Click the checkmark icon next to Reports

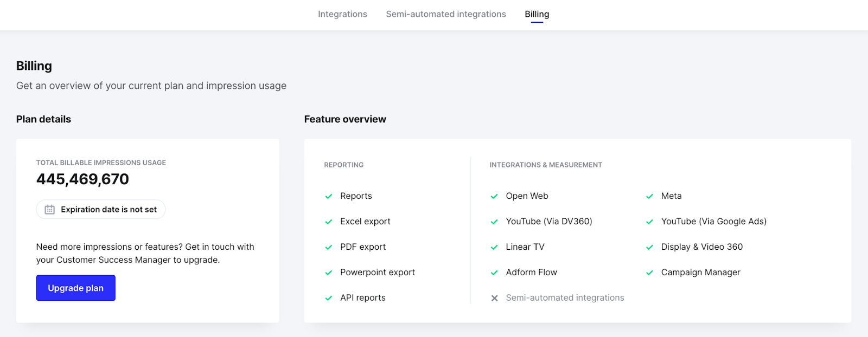(x=328, y=196)
